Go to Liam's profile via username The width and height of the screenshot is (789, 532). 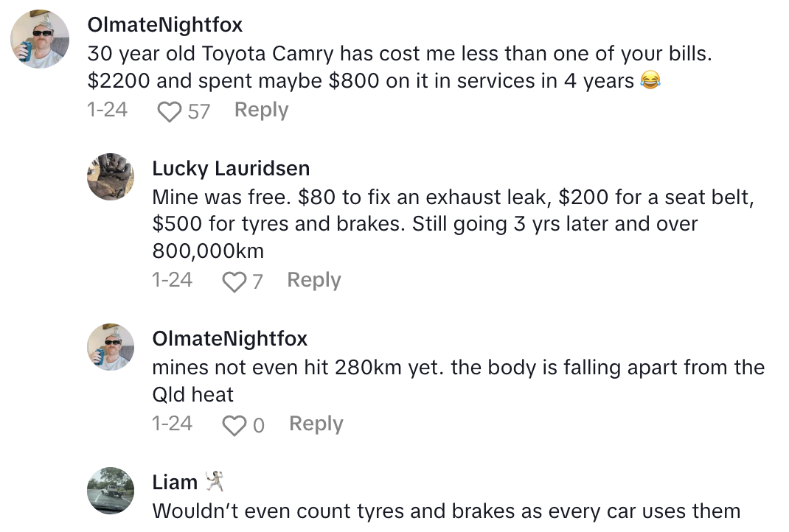pyautogui.click(x=175, y=483)
